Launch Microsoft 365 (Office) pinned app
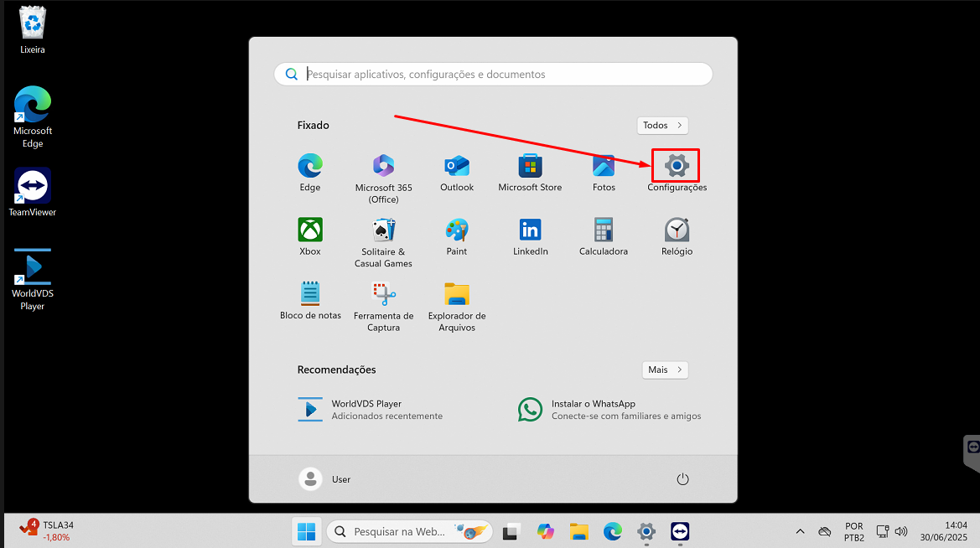The height and width of the screenshot is (548, 980). tap(383, 178)
